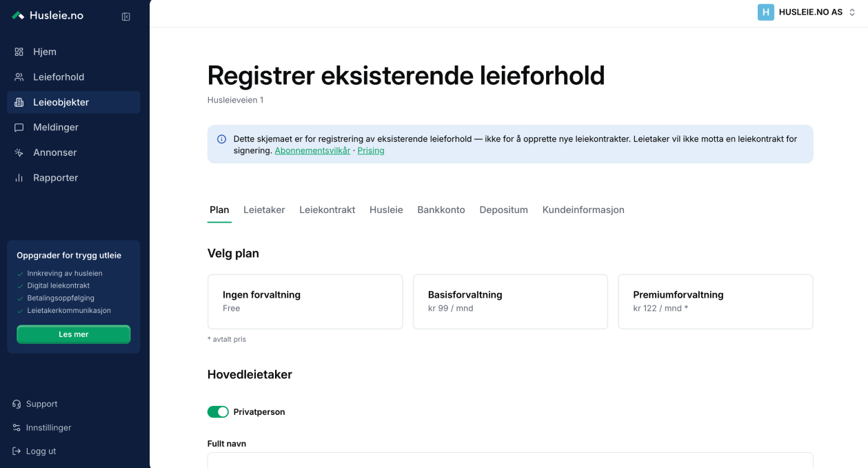
Task: Click the Hjem dashboard icon
Action: [19, 52]
